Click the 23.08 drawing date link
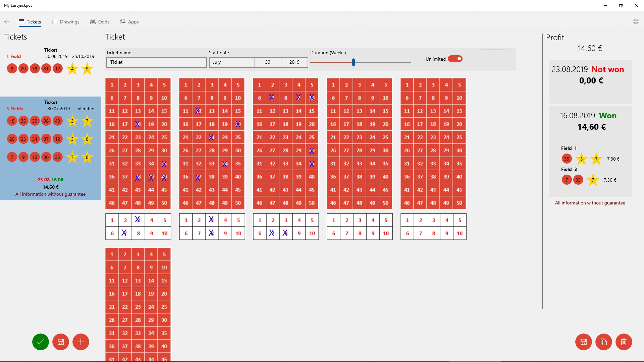This screenshot has width=644, height=362. (43, 180)
